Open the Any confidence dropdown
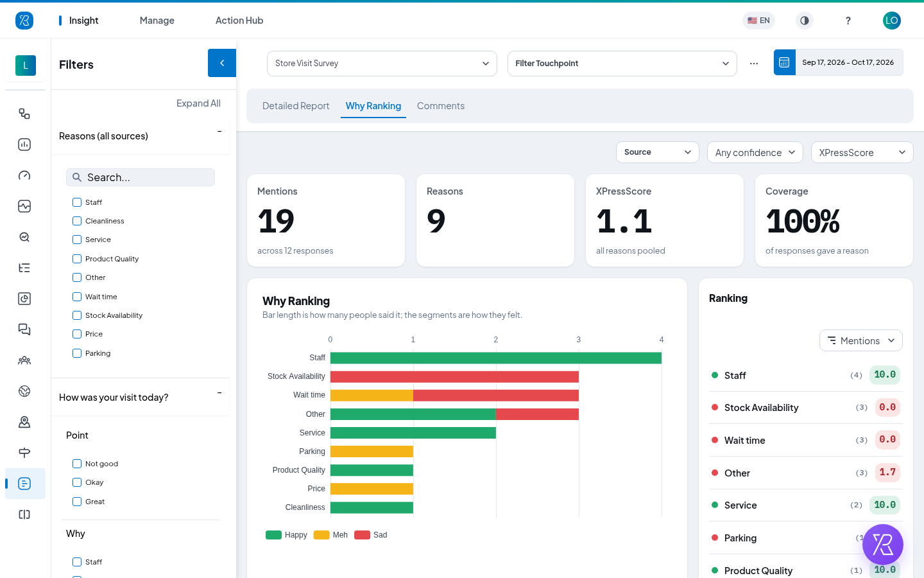The width and height of the screenshot is (924, 578). click(x=755, y=152)
